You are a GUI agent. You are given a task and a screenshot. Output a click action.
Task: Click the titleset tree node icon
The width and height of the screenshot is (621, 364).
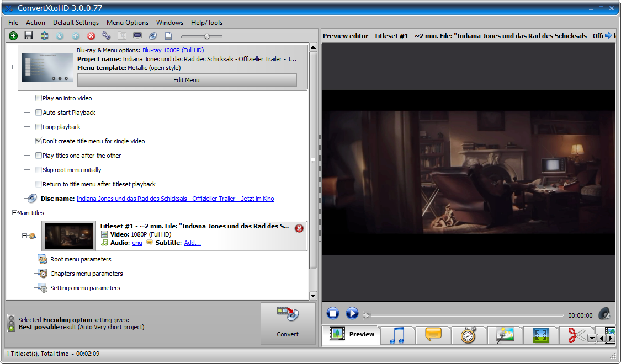33,236
